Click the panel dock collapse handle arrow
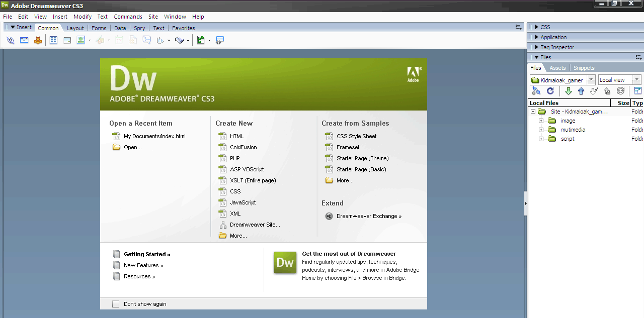Screen dimensions: 644x318 tap(525, 203)
